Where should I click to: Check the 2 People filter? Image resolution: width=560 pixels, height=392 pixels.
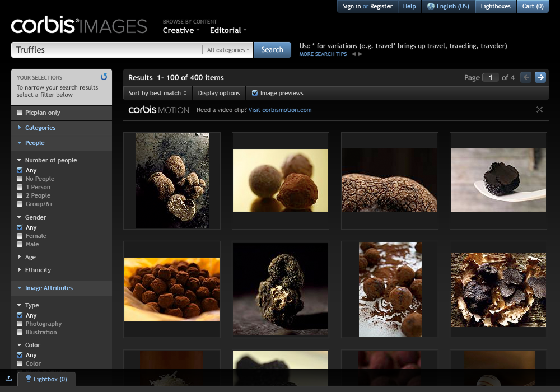[x=20, y=195]
